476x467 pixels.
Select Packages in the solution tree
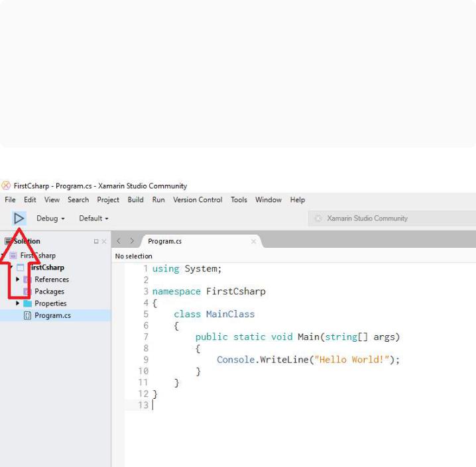click(x=49, y=291)
